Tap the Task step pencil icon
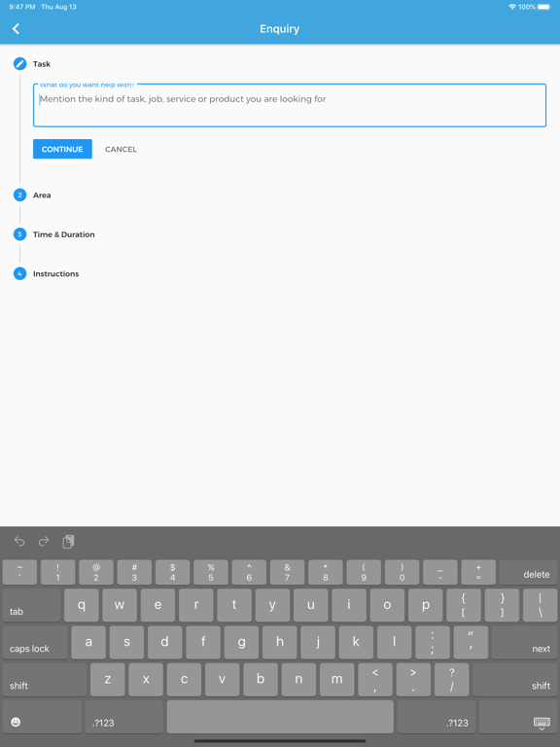The width and height of the screenshot is (560, 747). click(19, 63)
